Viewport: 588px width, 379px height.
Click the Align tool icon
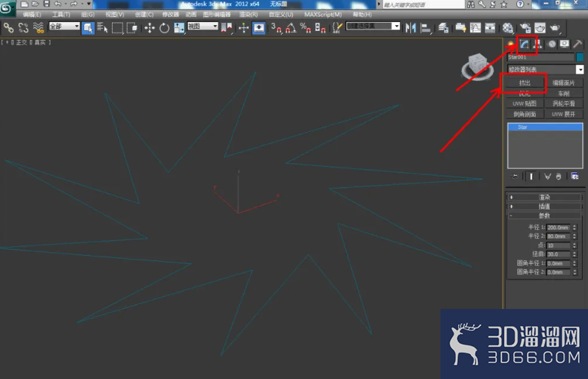coord(426,28)
